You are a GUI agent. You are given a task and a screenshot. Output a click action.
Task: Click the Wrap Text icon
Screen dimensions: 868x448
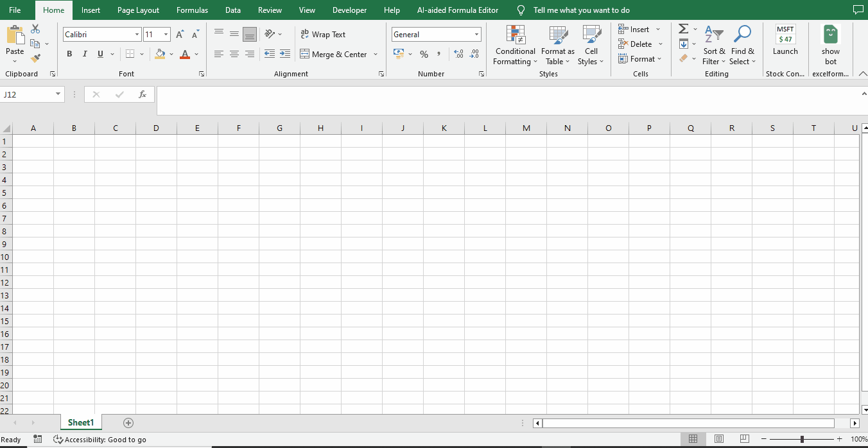click(304, 34)
